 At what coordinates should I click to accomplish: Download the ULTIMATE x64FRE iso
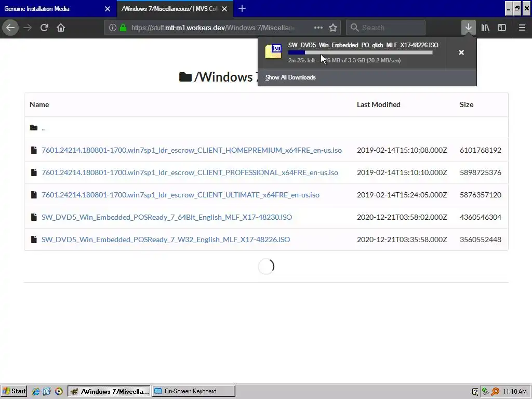[x=180, y=195]
